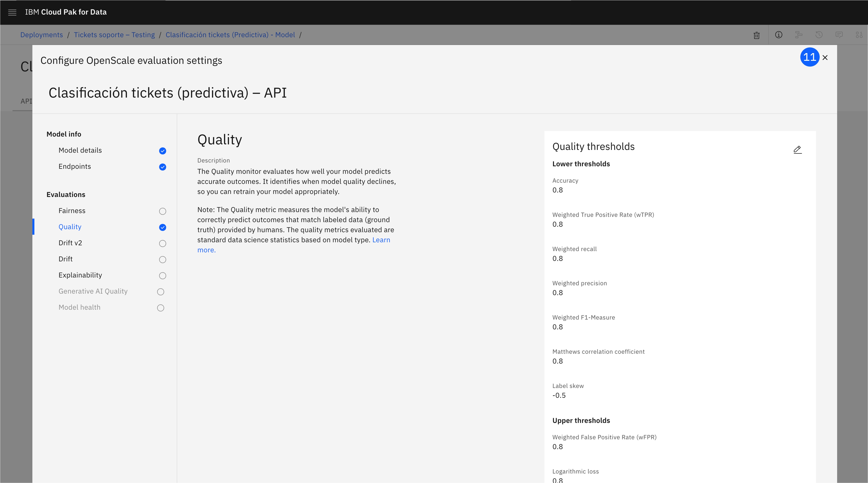This screenshot has height=483, width=868.
Task: Open Tickets soporte – Testing breadcrumb
Action: 114,35
